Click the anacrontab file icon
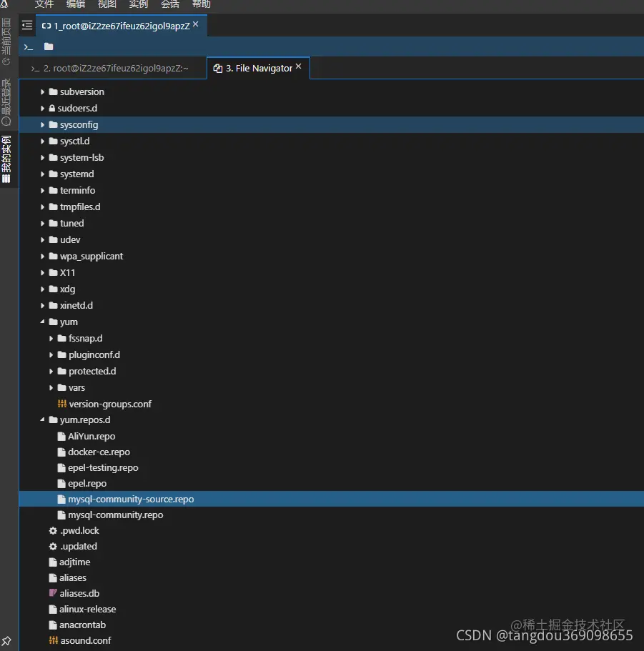This screenshot has width=644, height=651. (53, 625)
